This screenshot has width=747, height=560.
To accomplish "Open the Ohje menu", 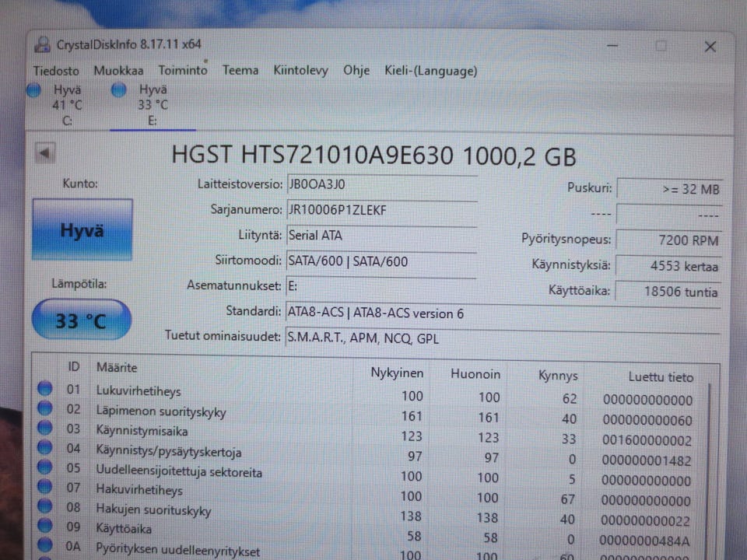I will pos(356,71).
